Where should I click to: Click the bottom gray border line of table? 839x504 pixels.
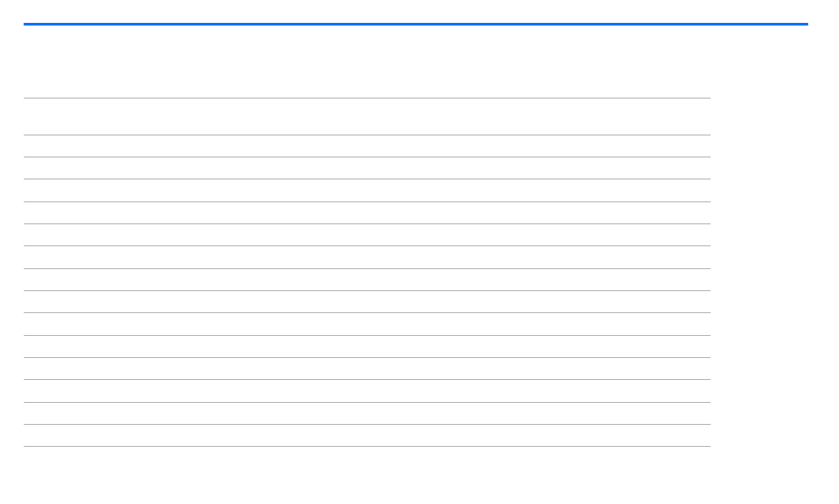point(367,446)
